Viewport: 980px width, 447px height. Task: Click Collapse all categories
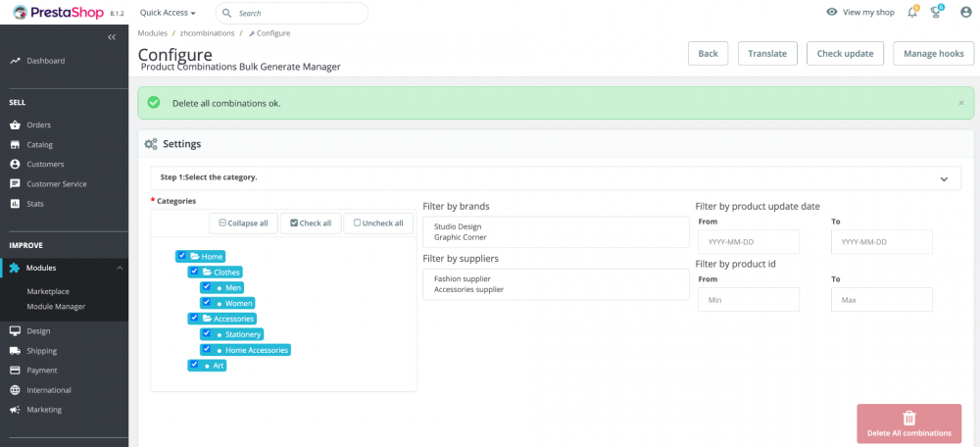(x=244, y=223)
